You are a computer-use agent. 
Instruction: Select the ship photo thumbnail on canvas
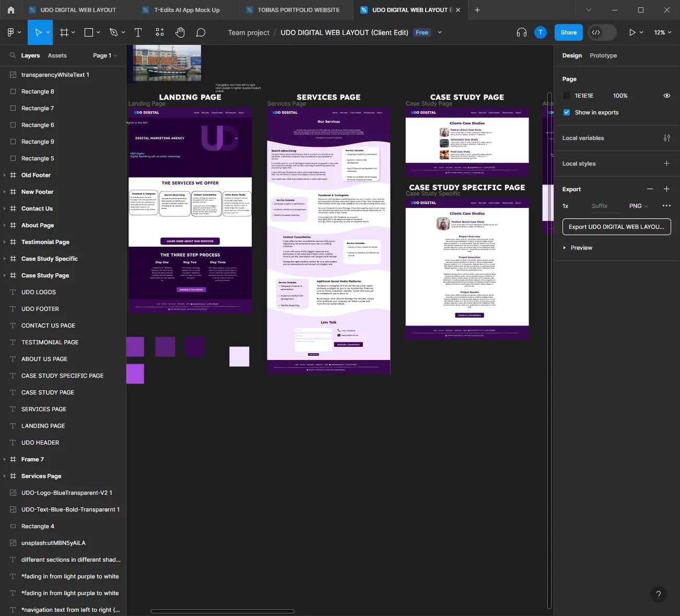pos(167,63)
